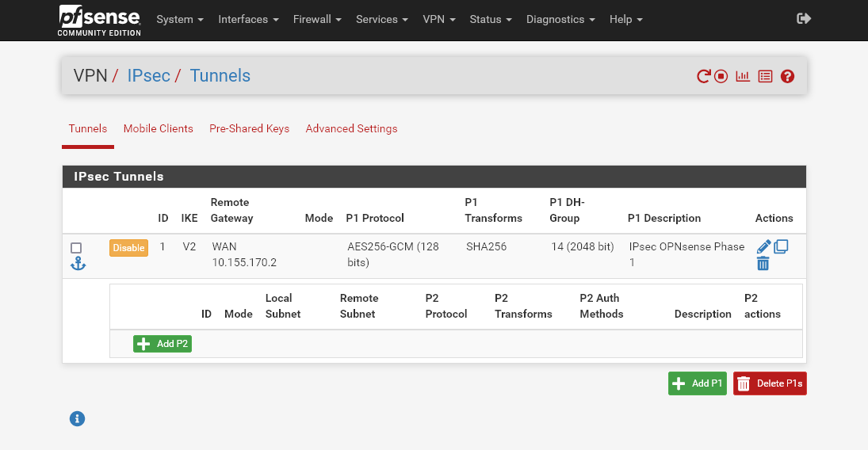Disable the tunnel with the Disable toggle
This screenshot has width=868, height=450.
pyautogui.click(x=128, y=248)
